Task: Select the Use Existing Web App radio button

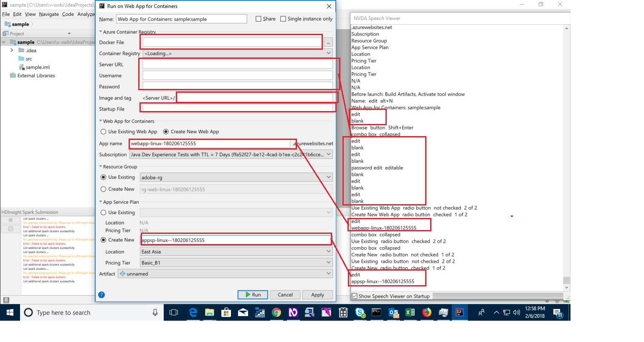Action: coord(103,132)
